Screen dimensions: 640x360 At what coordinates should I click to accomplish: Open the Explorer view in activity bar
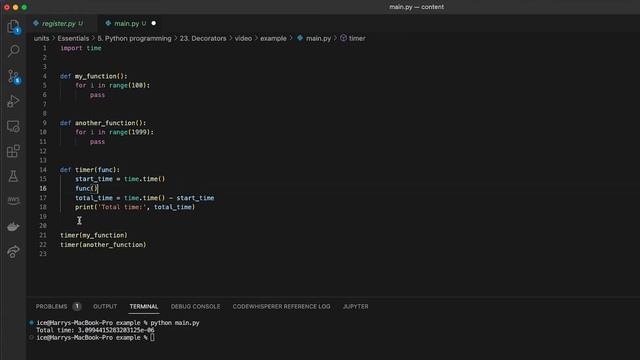pyautogui.click(x=13, y=27)
